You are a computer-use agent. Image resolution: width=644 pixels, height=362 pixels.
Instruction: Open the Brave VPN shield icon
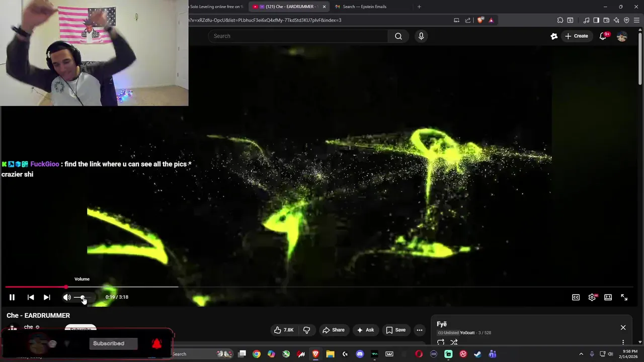pyautogui.click(x=626, y=20)
